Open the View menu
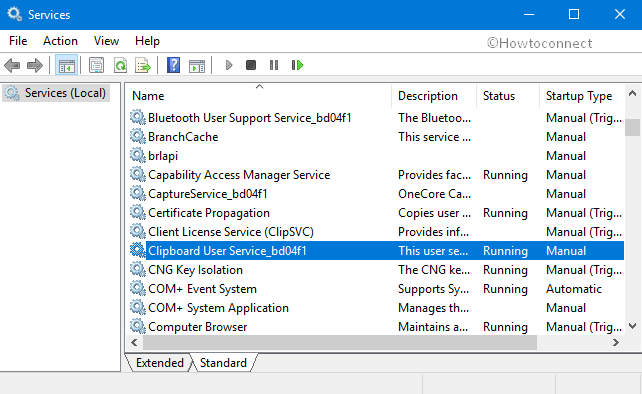 (106, 41)
